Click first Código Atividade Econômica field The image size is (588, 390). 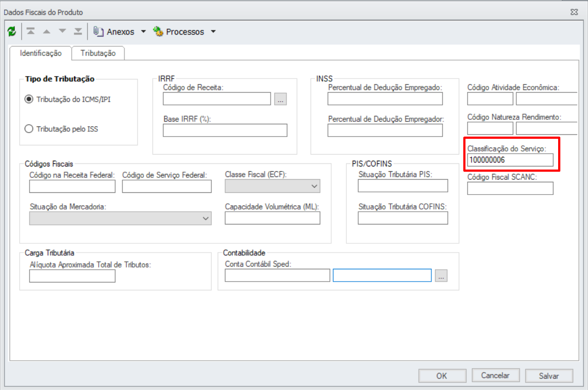click(490, 99)
